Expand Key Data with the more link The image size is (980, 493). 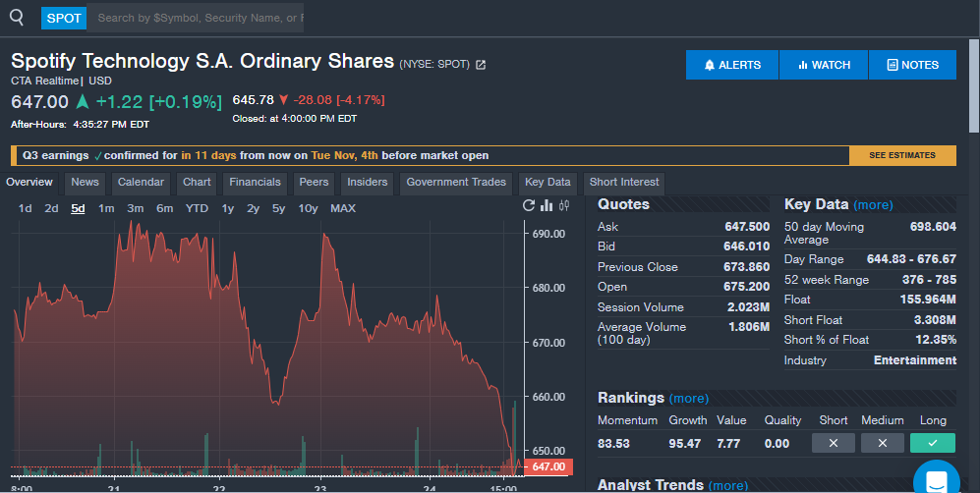(x=873, y=205)
